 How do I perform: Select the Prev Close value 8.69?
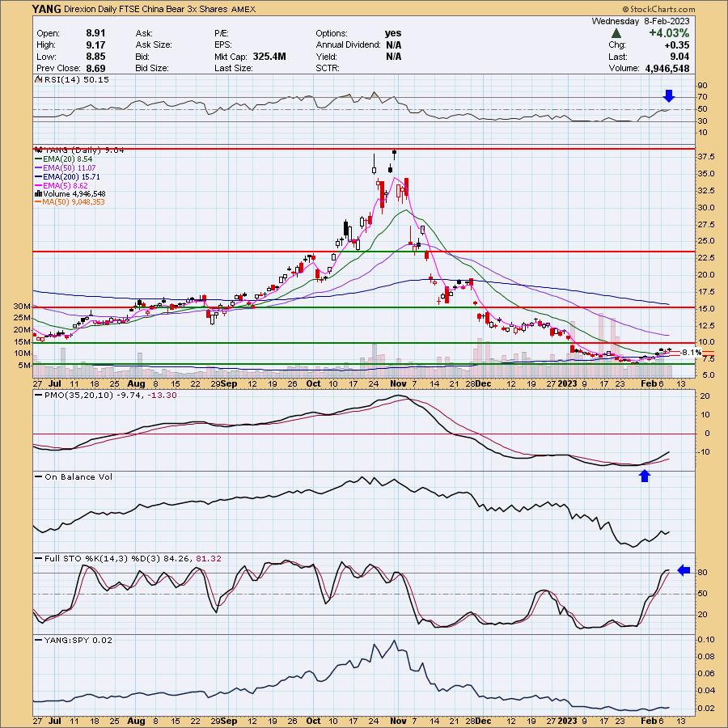[x=95, y=68]
